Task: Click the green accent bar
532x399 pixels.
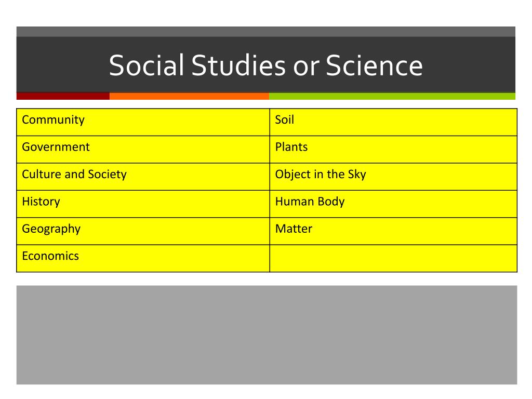Action: [x=392, y=96]
